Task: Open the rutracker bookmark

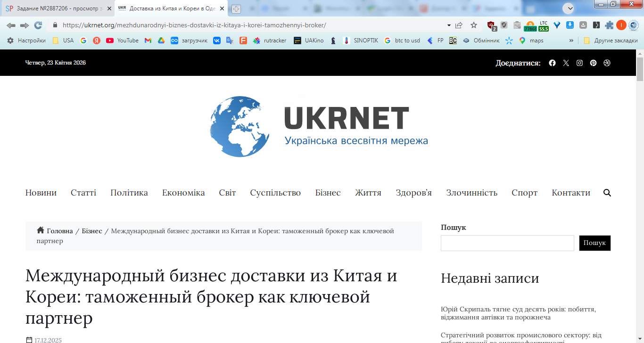Action: pos(270,41)
